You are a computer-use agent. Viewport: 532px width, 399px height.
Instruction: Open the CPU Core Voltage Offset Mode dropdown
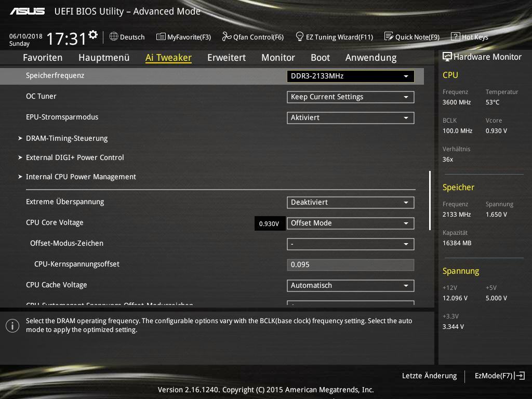(x=351, y=223)
